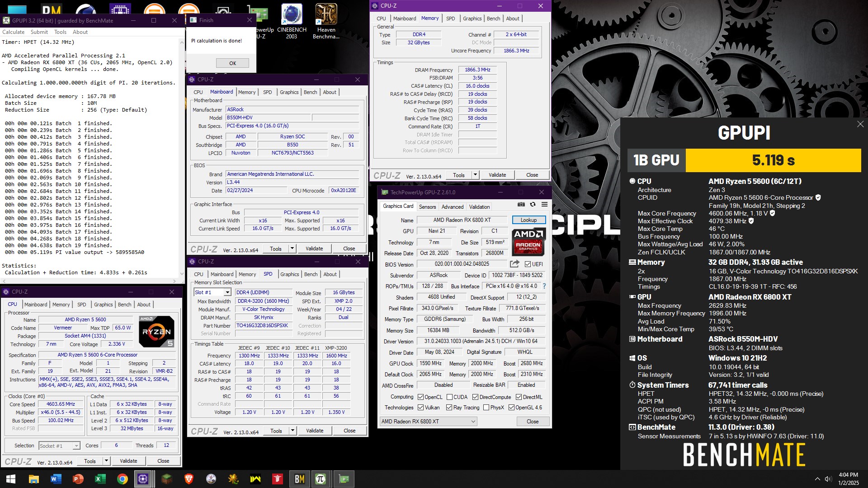Launch Word from the taskbar
Image resolution: width=868 pixels, height=488 pixels.
click(56, 479)
